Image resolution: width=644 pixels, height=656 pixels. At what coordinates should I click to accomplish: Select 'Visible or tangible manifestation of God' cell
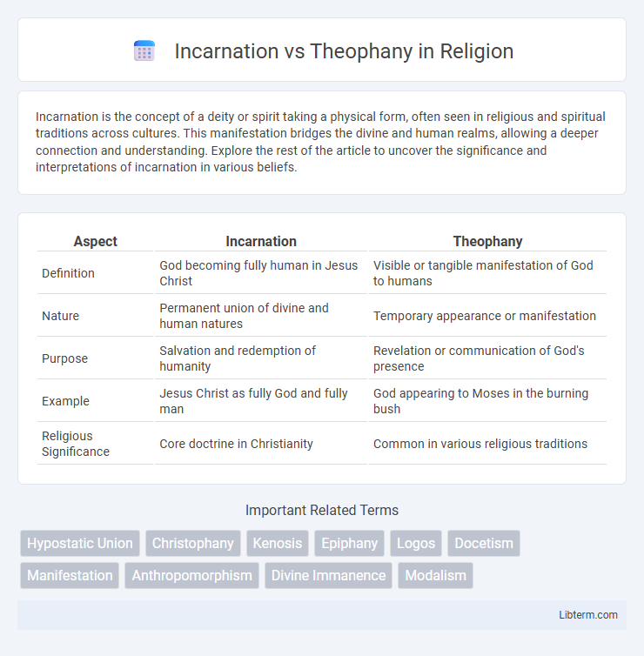[x=487, y=273]
